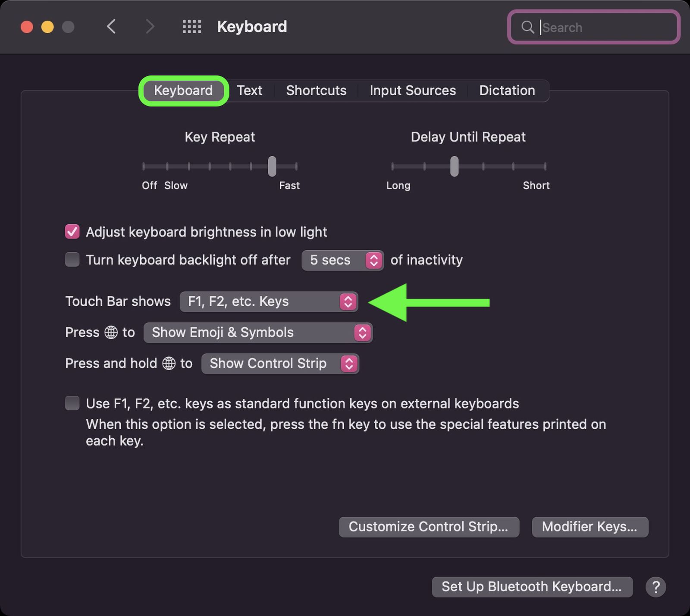Open the Help question mark button
The width and height of the screenshot is (690, 616).
(656, 587)
